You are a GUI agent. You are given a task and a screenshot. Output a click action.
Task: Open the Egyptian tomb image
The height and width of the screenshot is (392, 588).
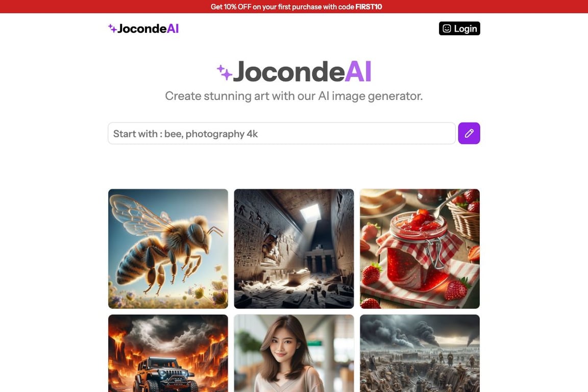(293, 249)
